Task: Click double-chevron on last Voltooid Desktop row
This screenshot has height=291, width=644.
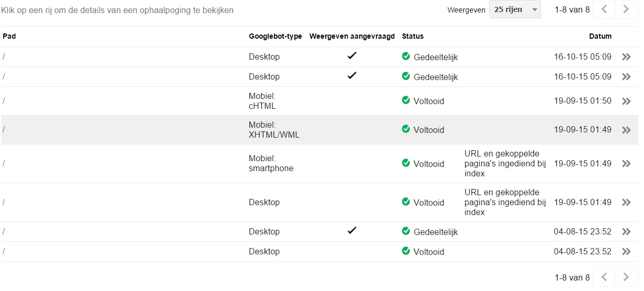Action: (x=626, y=252)
